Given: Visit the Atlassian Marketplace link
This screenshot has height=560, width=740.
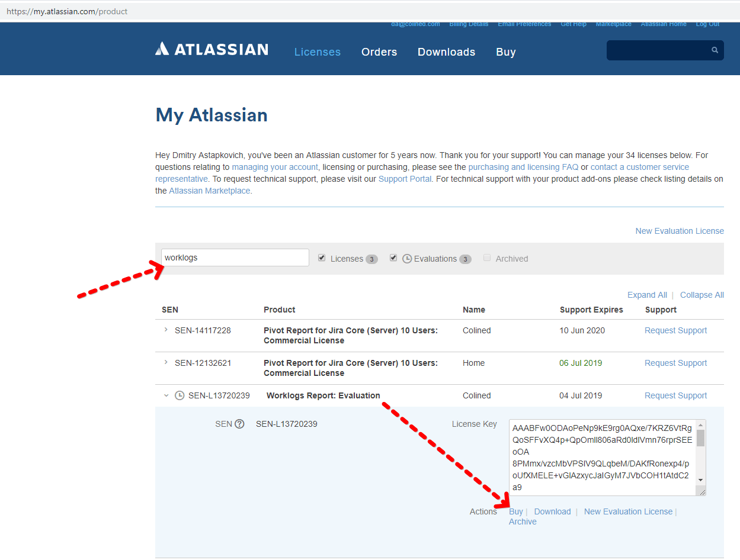Looking at the screenshot, I should [210, 191].
